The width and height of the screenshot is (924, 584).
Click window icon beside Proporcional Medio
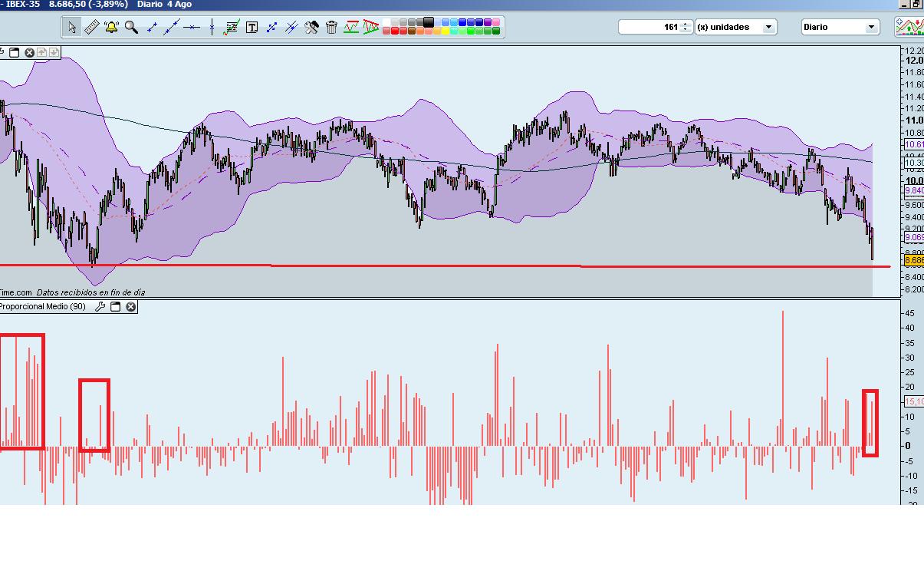115,307
